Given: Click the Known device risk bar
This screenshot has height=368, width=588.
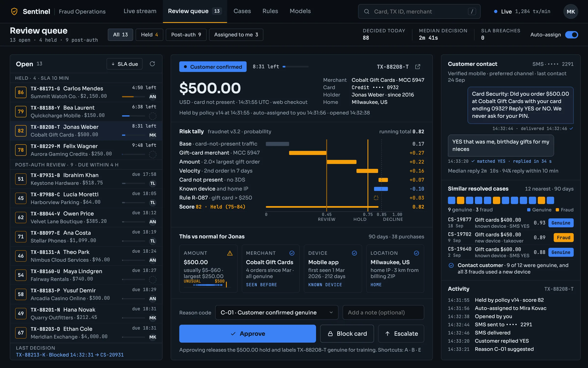Looking at the screenshot, I should point(381,189).
